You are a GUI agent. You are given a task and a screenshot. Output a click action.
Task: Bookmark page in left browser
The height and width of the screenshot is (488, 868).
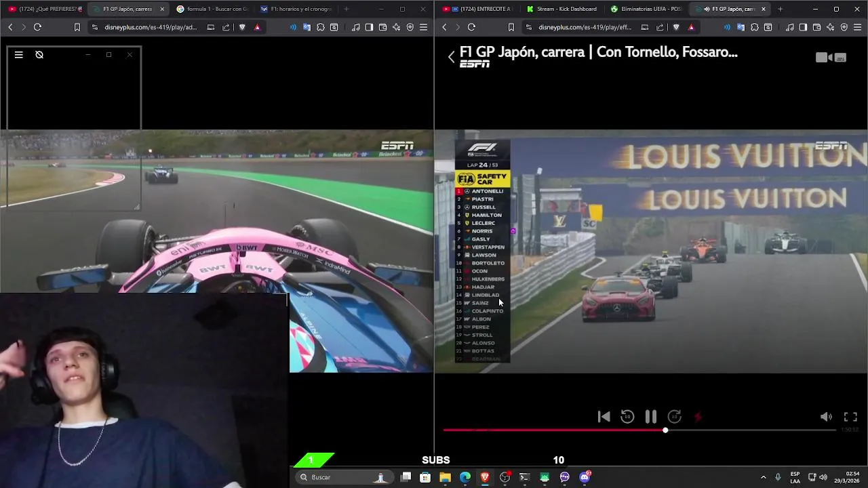coord(77,27)
